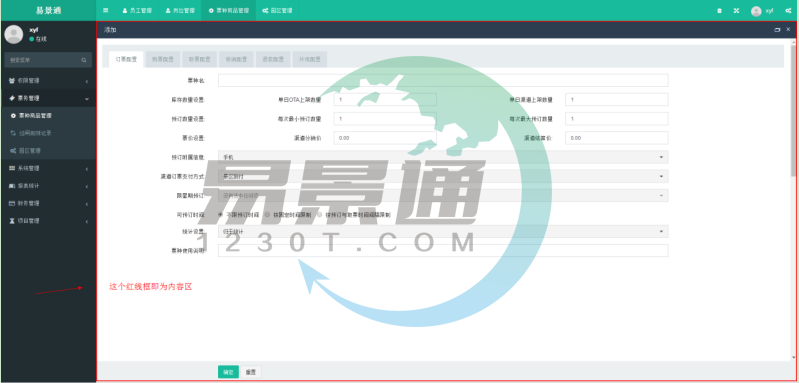Expand the 财务管理 menu chevron
Screen dimensions: 799x383
(x=87, y=204)
